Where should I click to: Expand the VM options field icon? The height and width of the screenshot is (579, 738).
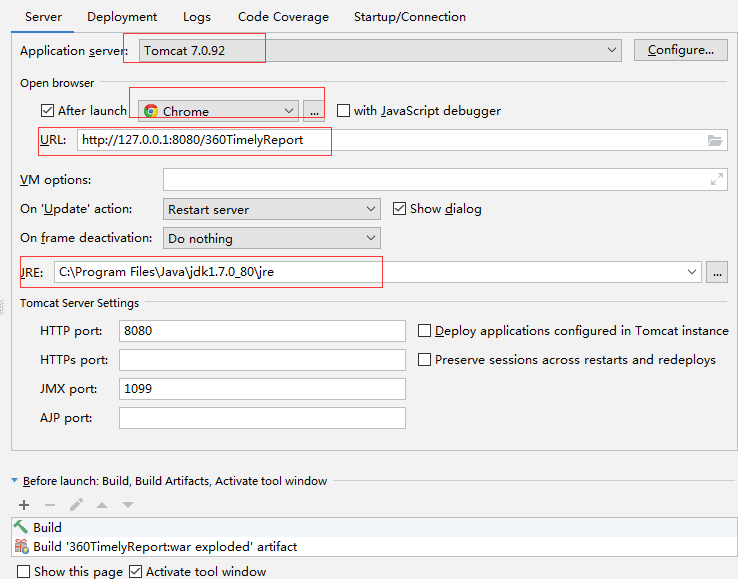(716, 179)
